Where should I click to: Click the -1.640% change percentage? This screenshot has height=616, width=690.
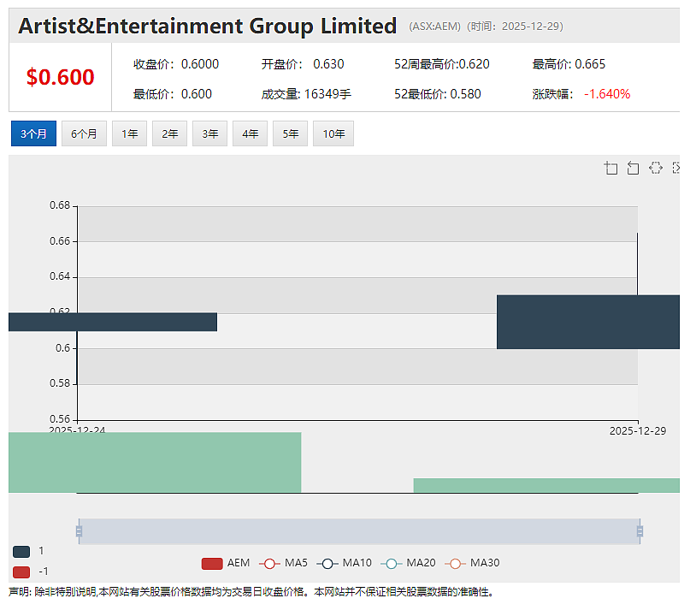point(607,94)
